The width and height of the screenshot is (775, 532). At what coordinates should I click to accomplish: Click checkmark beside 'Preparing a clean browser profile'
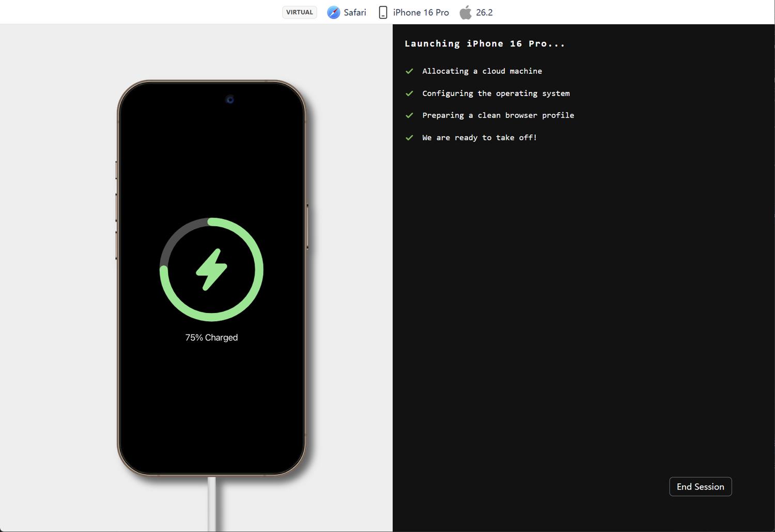pyautogui.click(x=409, y=115)
